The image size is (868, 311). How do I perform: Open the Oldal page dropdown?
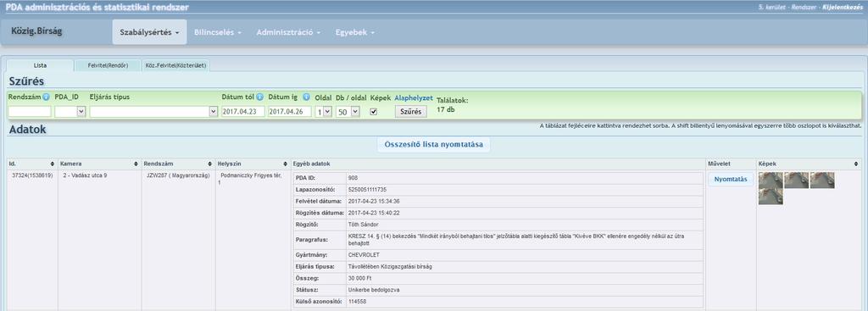[x=323, y=112]
